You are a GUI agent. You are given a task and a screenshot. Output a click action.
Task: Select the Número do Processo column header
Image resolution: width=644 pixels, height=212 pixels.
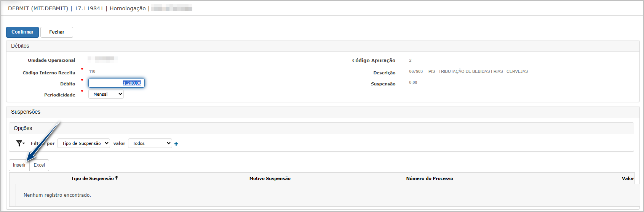click(429, 178)
